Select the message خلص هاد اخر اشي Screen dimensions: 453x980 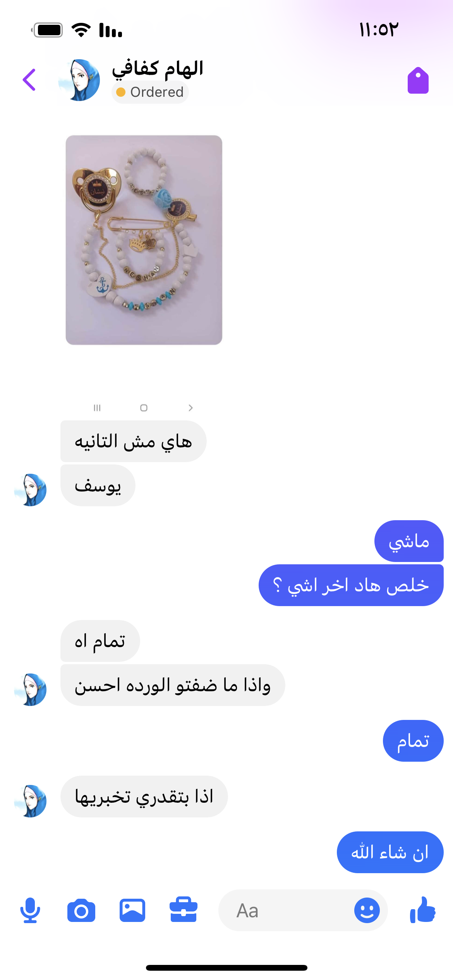click(351, 585)
